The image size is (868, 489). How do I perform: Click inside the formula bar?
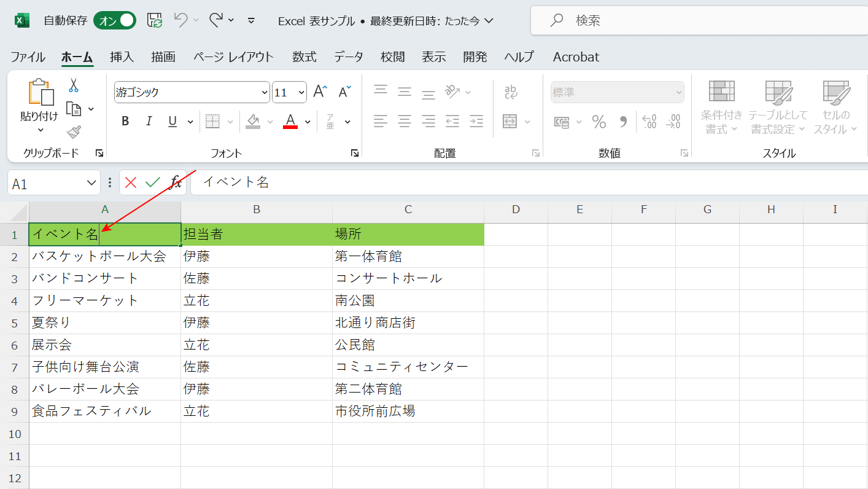click(529, 182)
